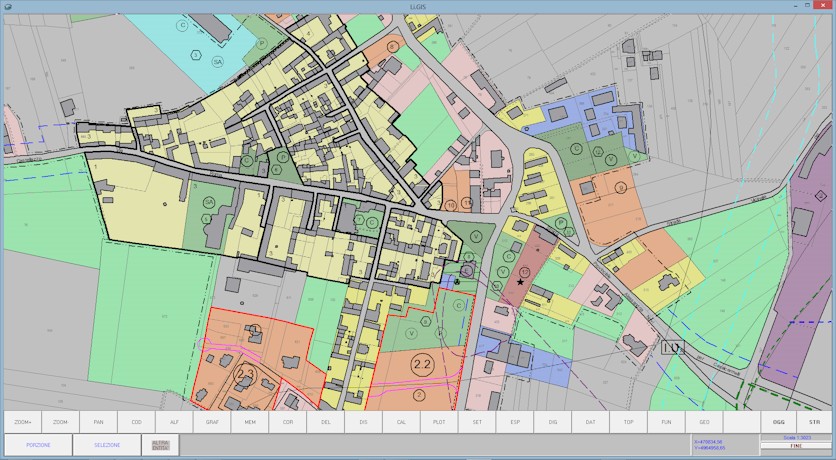Click the LLGIS app icon in title bar
836x460 pixels.
pos(8,6)
